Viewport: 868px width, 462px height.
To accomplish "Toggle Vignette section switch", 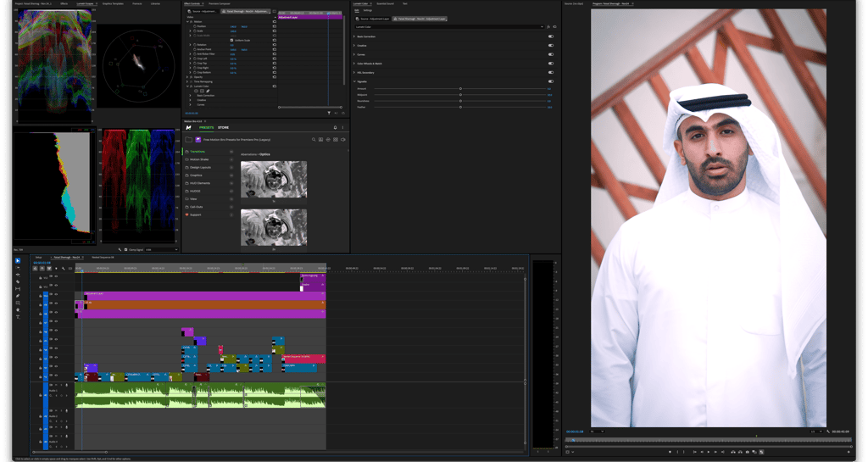I will [x=551, y=81].
